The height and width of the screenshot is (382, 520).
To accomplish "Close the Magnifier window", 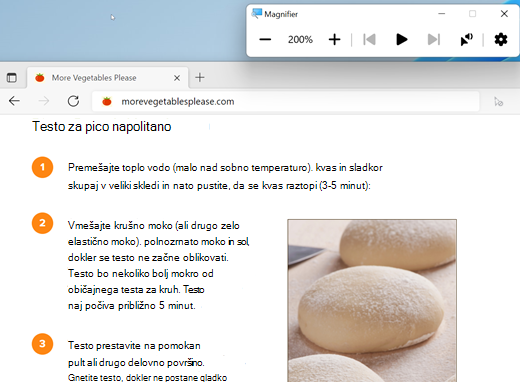I will pos(504,14).
